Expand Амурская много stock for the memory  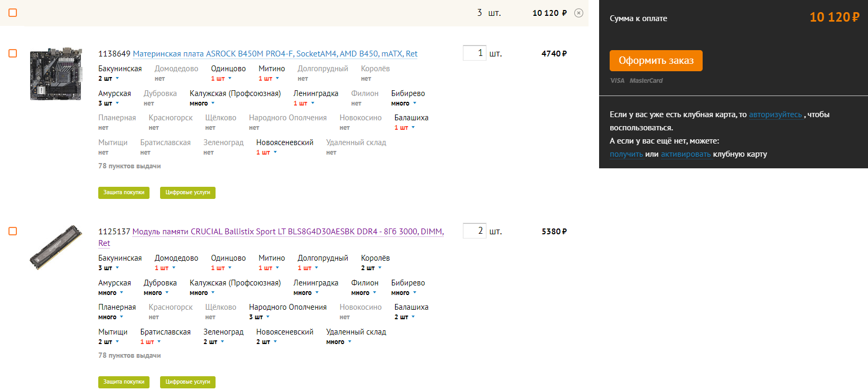coord(111,293)
